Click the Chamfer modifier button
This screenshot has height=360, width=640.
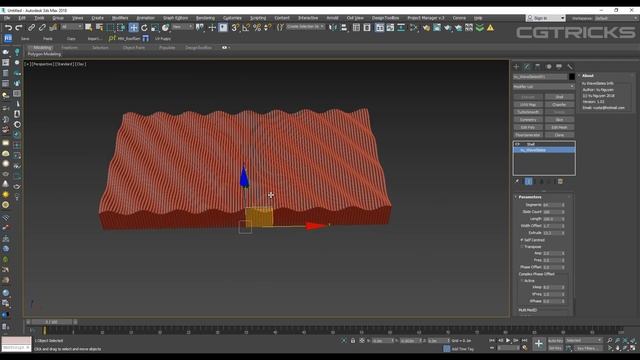pyautogui.click(x=560, y=105)
